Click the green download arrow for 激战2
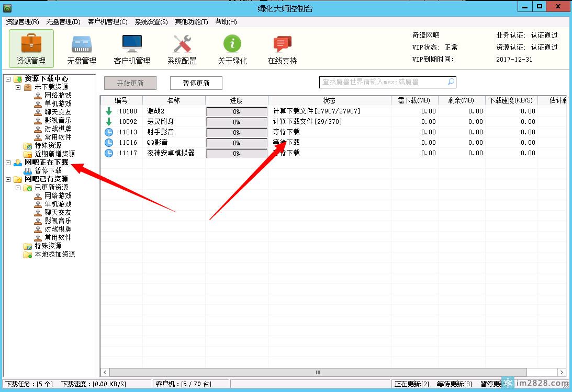Screen dimensions: 572x392 [x=109, y=111]
